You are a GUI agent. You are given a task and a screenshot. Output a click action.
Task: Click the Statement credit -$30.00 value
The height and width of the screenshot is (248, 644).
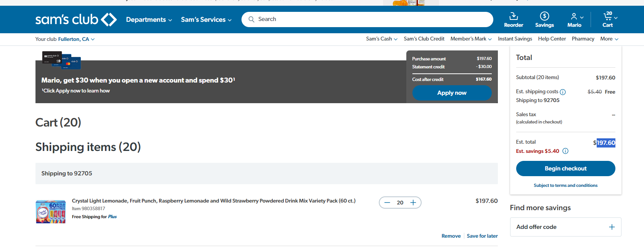tap(484, 67)
